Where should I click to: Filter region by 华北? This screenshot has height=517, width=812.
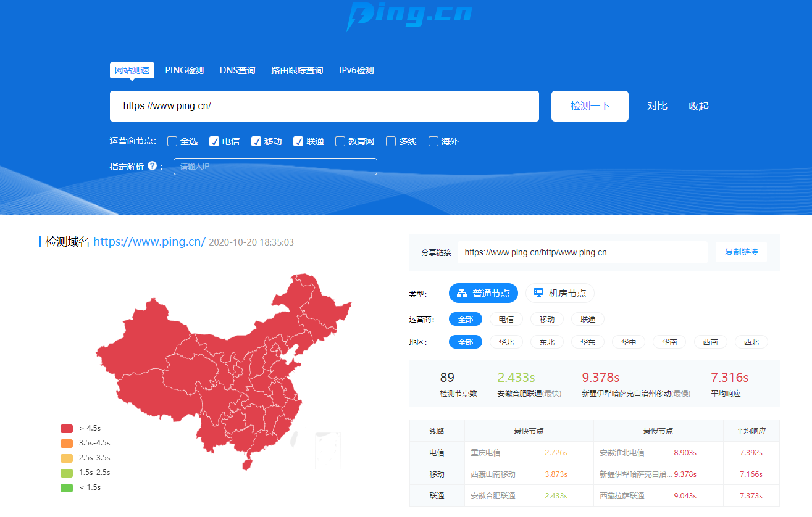(506, 342)
